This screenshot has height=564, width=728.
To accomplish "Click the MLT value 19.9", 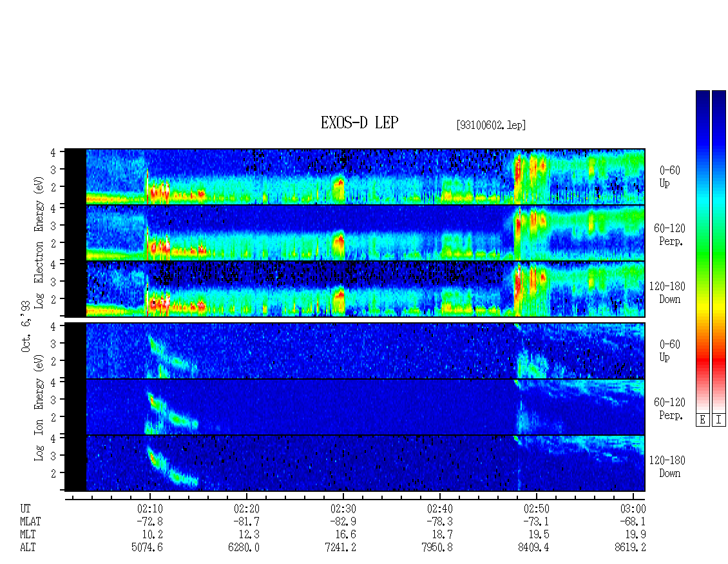I will pyautogui.click(x=636, y=535).
